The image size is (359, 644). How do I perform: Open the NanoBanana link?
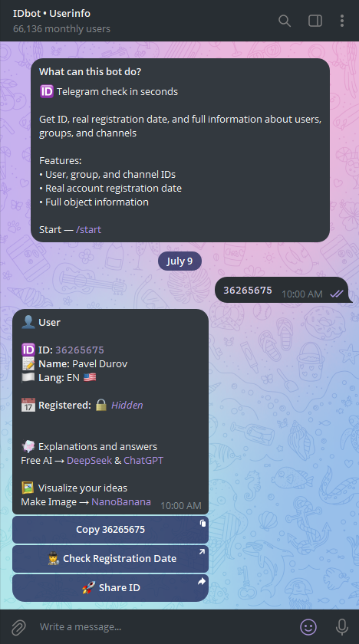point(121,501)
